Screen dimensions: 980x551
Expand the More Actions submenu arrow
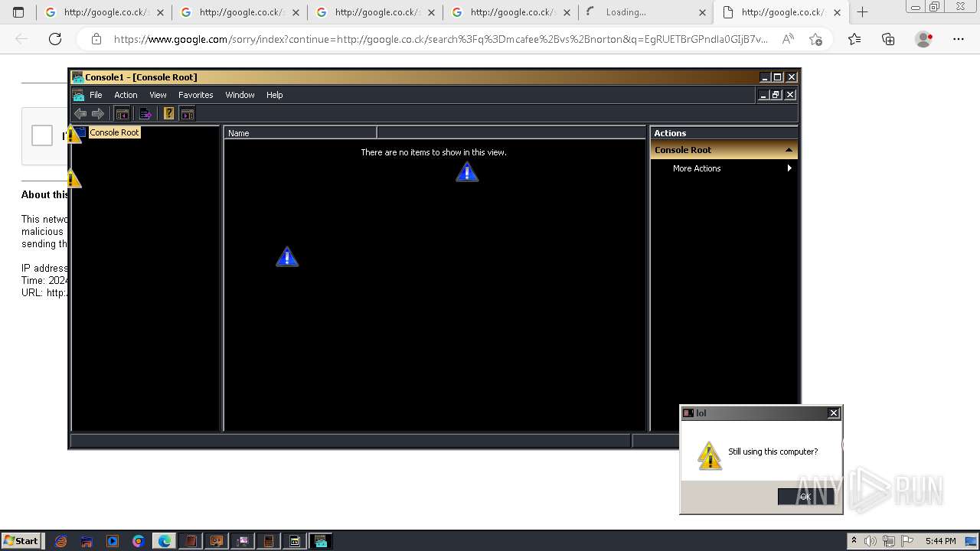(789, 168)
